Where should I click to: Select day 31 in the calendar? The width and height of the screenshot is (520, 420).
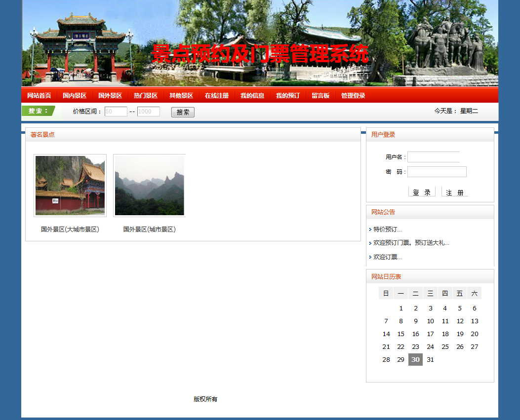430,359
